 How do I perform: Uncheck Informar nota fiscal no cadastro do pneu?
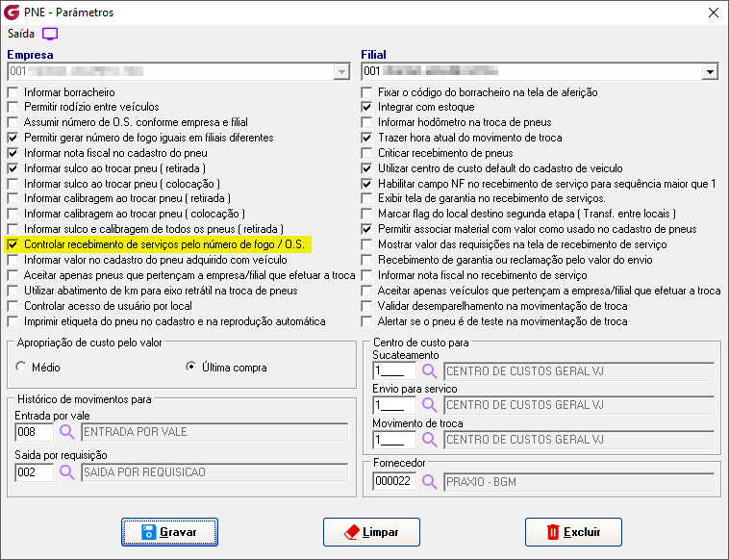pos(13,153)
